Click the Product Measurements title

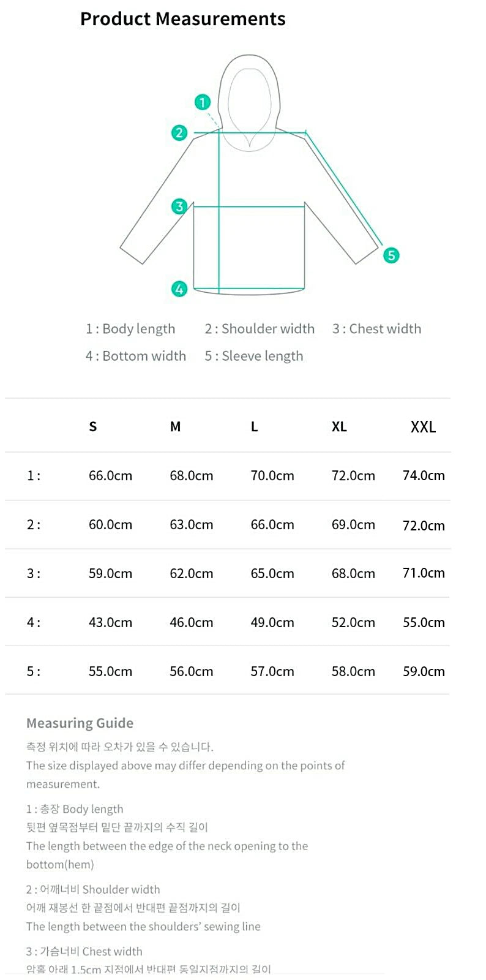182,19
